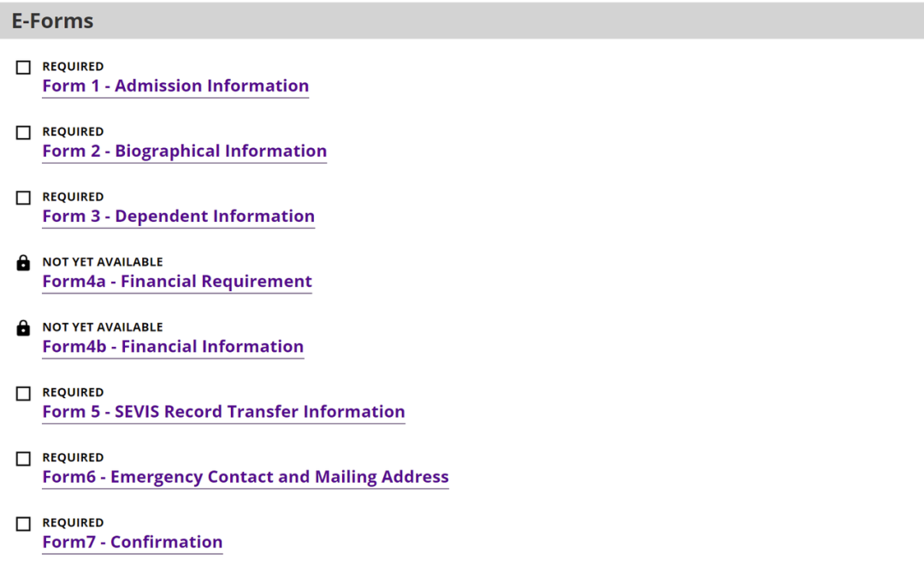Click REQUIRED label above Form 1
Image resolution: width=924 pixels, height=583 pixels.
coord(73,67)
